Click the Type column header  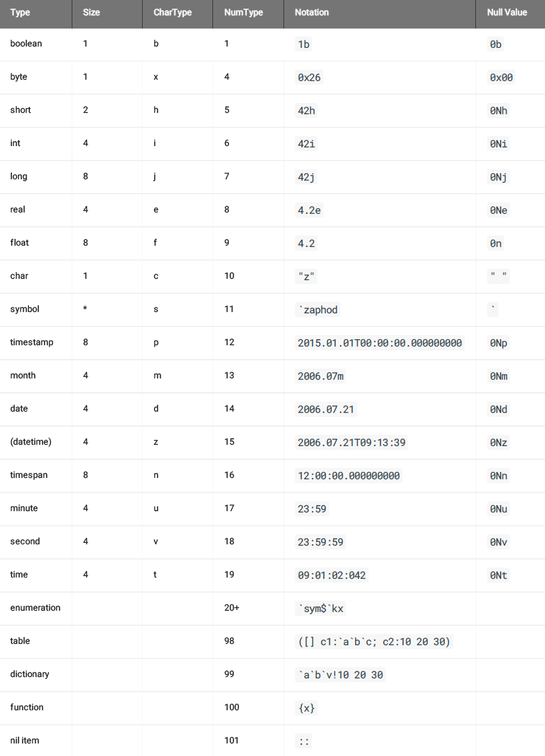(x=21, y=13)
